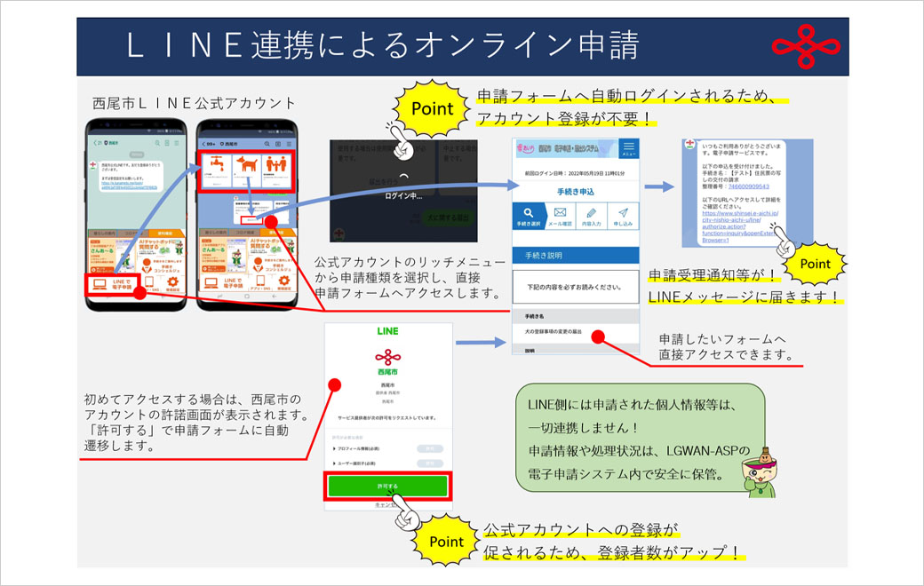Open the さんあ〜る app banner on the left phone
Viewport: 924px width, 586px height.
pyautogui.click(x=111, y=256)
